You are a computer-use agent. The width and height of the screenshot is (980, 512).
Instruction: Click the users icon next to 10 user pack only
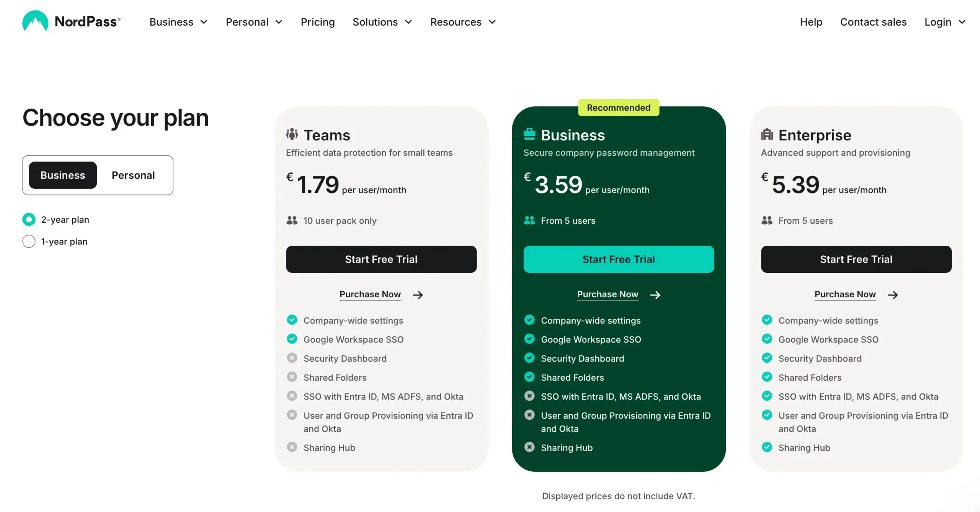[x=292, y=220]
